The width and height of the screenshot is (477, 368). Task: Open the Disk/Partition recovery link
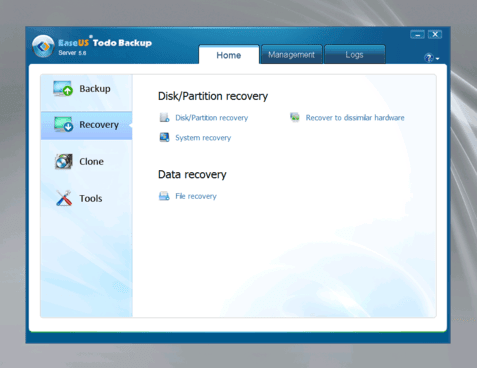[212, 118]
